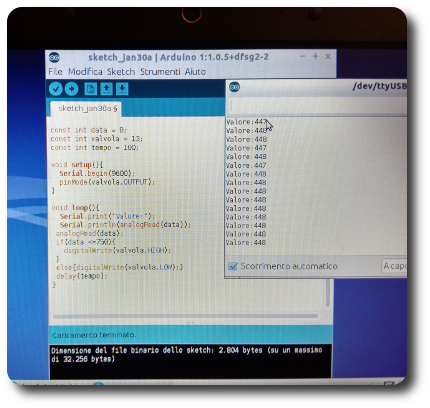This screenshot has width=430, height=408.
Task: Click the last 'Valore:448' serial output line
Action: [x=246, y=243]
